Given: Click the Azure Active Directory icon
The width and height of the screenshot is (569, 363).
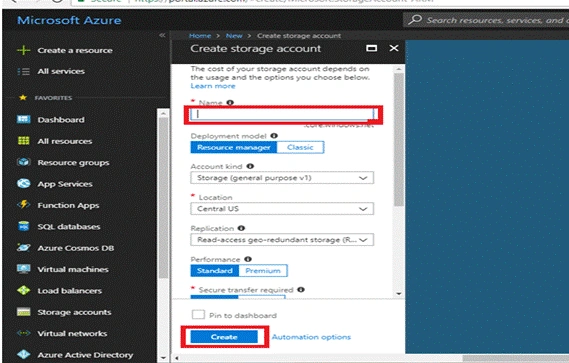Looking at the screenshot, I should click(24, 354).
